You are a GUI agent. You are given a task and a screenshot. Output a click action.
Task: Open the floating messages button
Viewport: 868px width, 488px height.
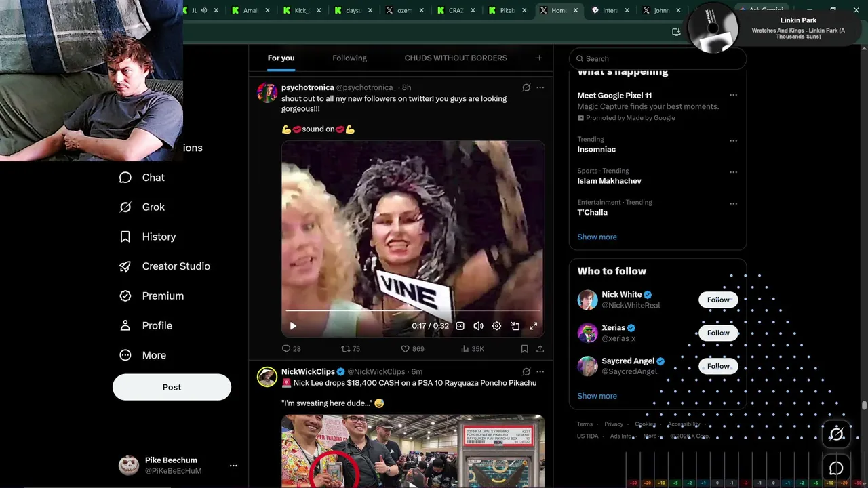(x=836, y=468)
